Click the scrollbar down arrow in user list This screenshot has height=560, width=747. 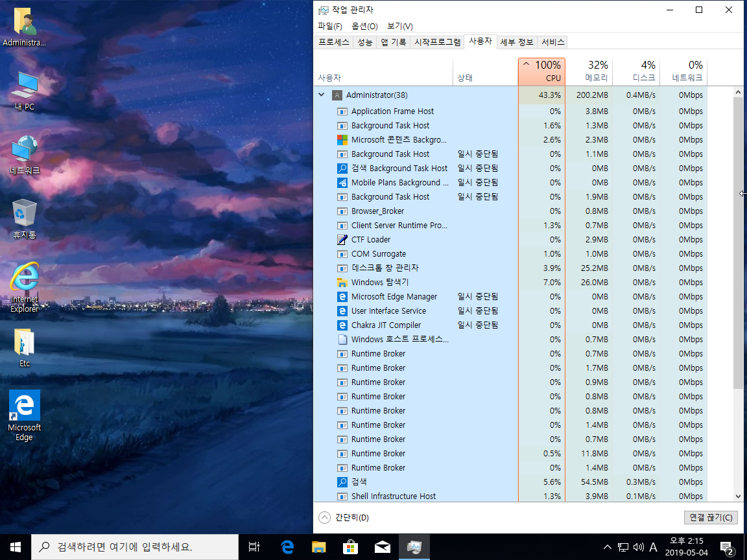tap(738, 496)
